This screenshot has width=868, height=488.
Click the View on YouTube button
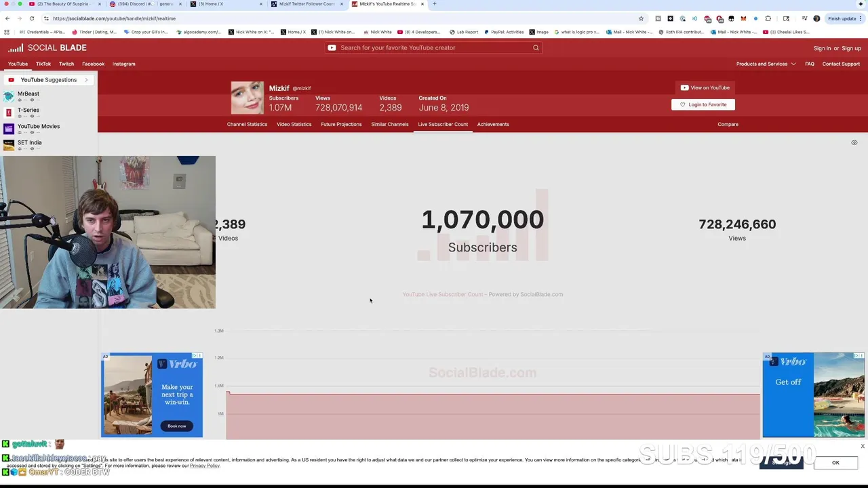705,87
